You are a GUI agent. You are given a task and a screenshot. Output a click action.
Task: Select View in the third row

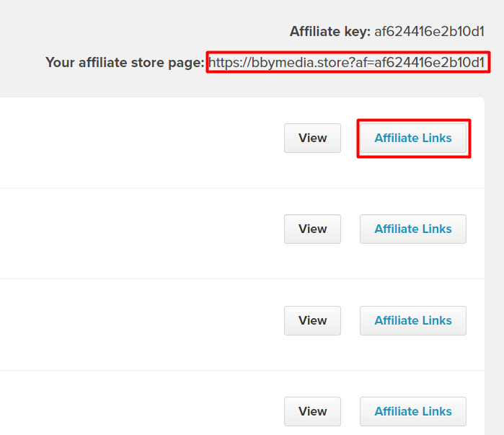click(312, 320)
